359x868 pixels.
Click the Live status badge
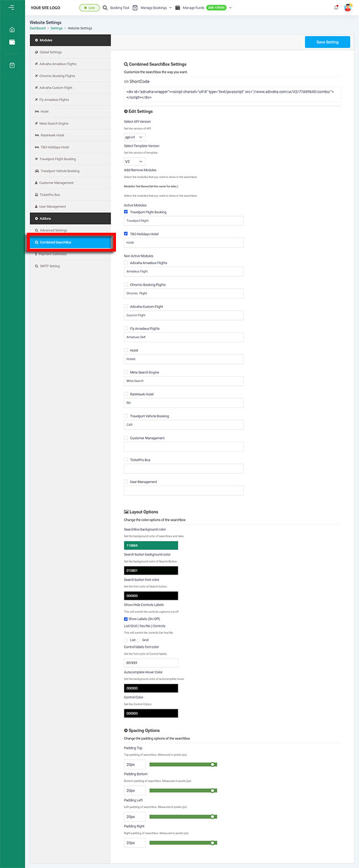(89, 8)
